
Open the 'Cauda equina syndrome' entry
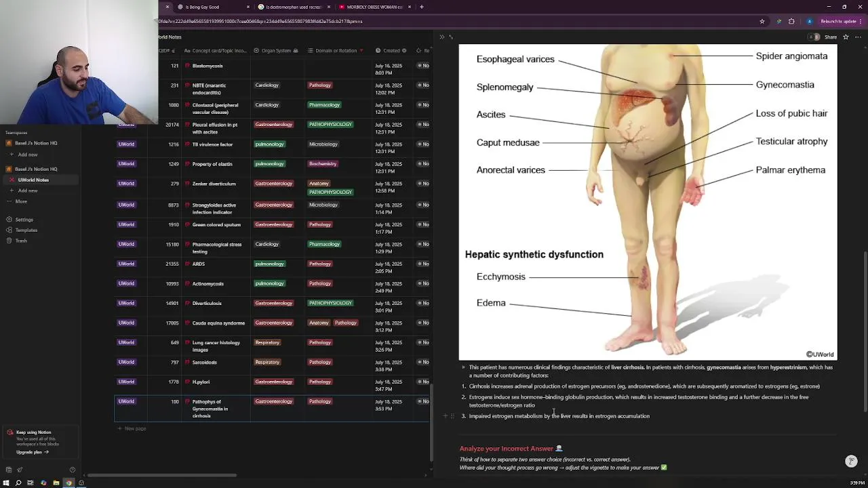pyautogui.click(x=218, y=323)
